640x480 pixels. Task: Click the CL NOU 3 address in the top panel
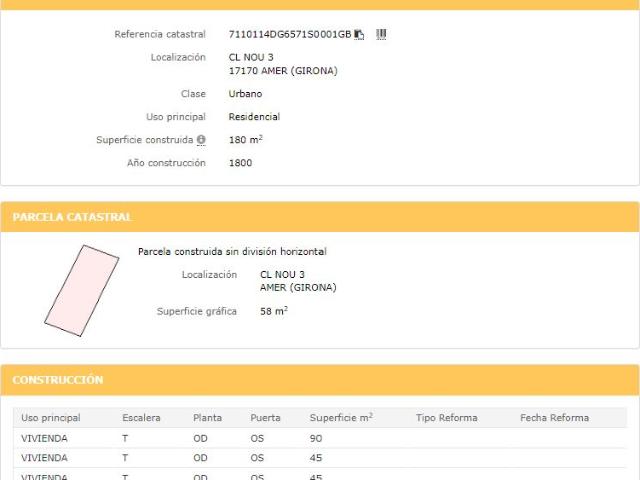coord(251,58)
